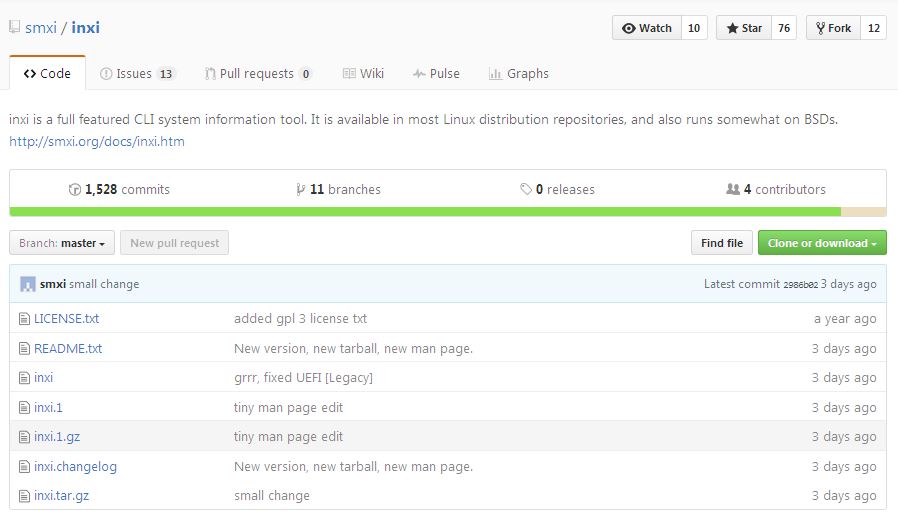
Task: Open the stargazers count 76
Action: point(784,28)
